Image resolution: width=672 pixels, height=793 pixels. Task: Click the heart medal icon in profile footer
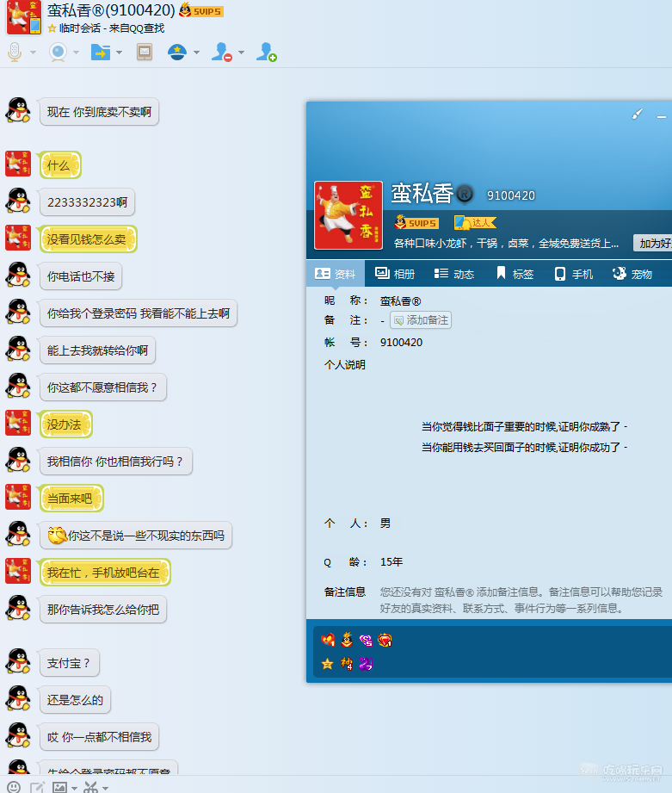click(x=328, y=641)
